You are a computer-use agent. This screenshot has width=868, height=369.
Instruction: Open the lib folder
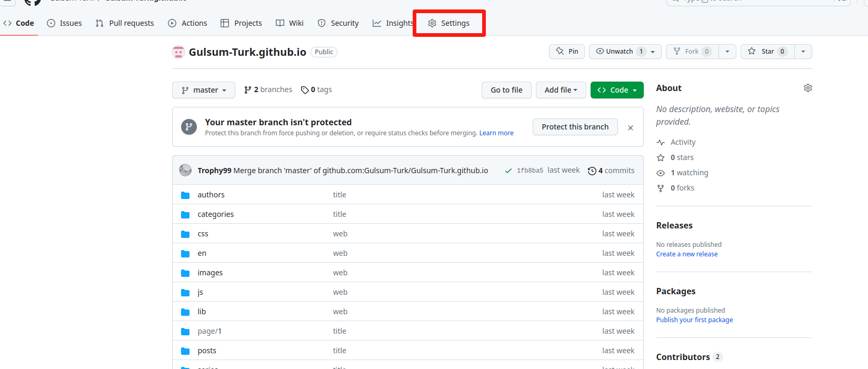click(x=202, y=312)
